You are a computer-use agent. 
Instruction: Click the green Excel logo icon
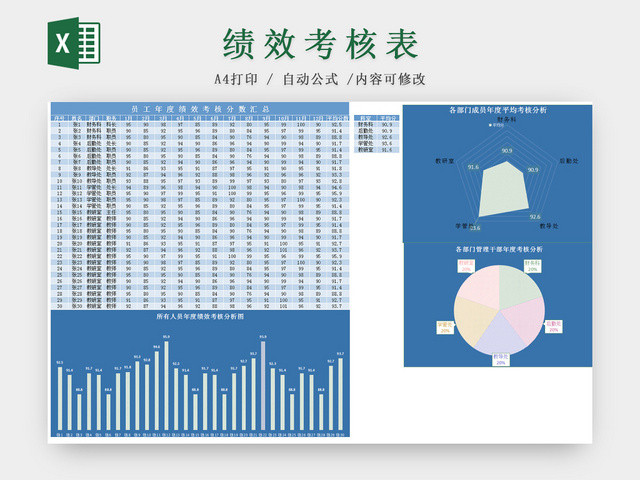[x=74, y=43]
